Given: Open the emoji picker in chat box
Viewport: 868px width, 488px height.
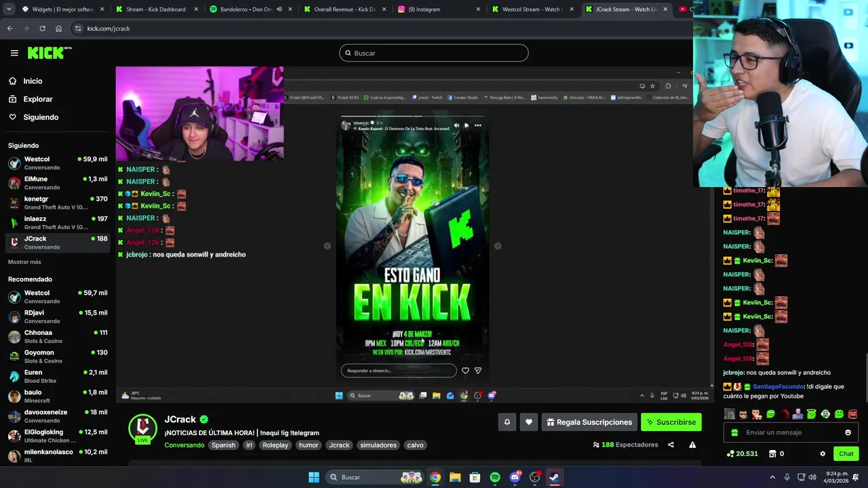Looking at the screenshot, I should pyautogui.click(x=848, y=432).
